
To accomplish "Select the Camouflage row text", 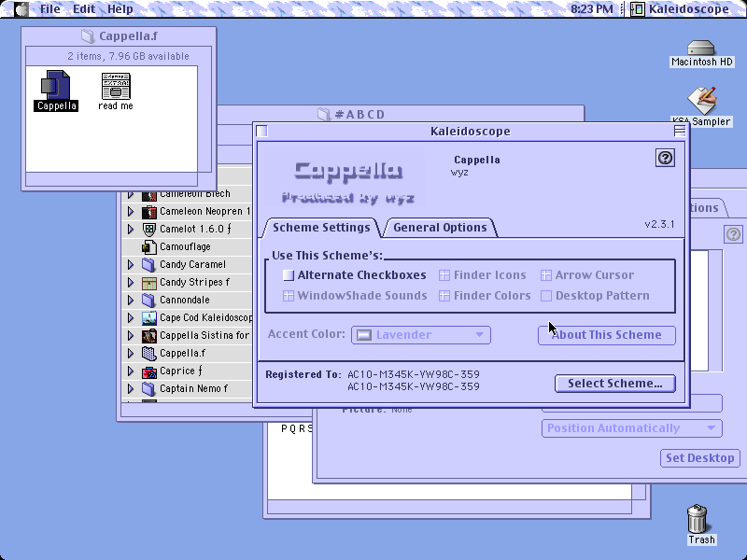I will click(x=185, y=246).
